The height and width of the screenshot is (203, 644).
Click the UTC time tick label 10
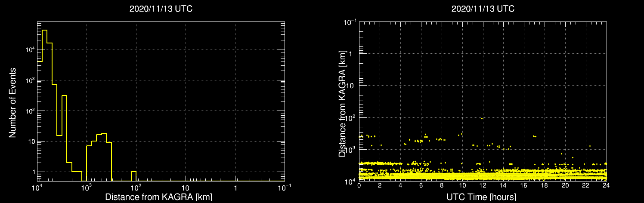(x=462, y=186)
